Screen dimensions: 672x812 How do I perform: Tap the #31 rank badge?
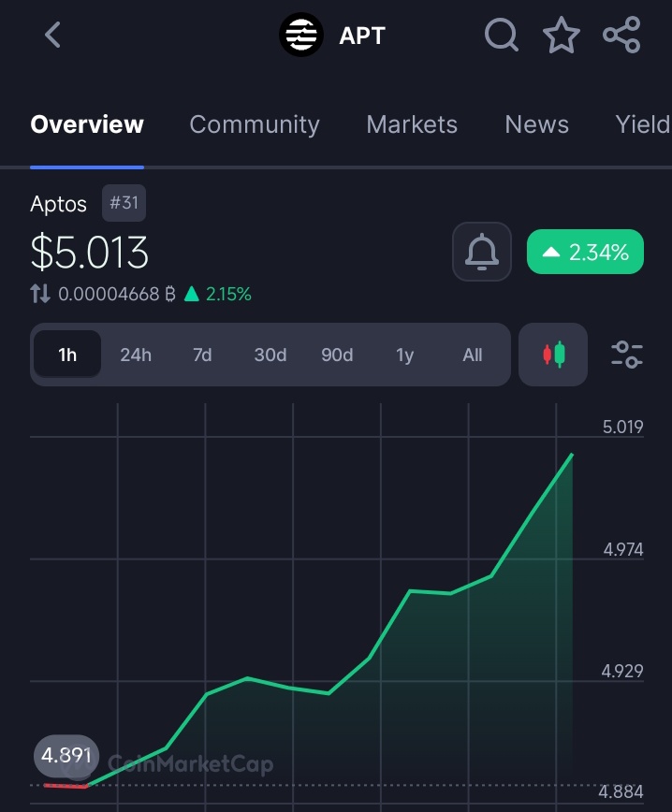(x=124, y=202)
